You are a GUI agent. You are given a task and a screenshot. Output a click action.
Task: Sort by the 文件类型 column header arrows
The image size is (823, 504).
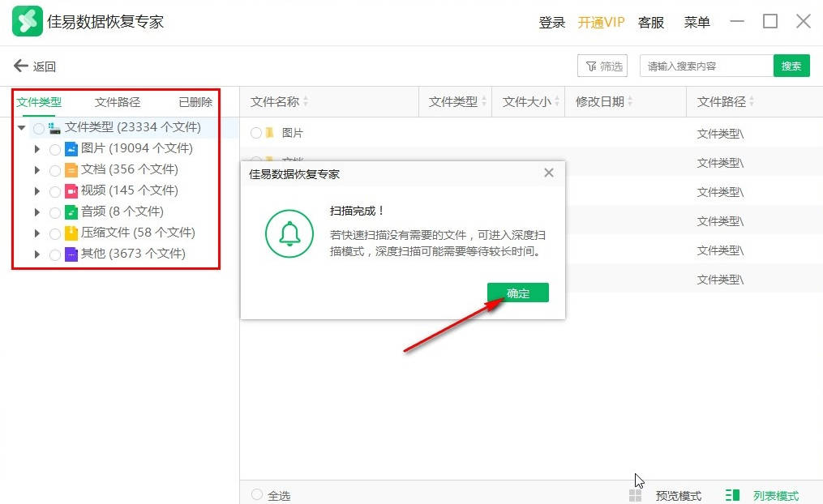coord(484,102)
